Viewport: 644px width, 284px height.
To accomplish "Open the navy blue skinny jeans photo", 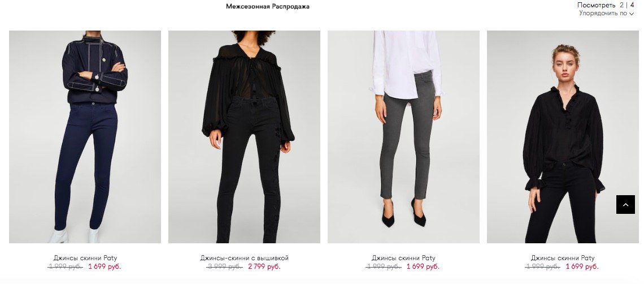I will (85, 137).
